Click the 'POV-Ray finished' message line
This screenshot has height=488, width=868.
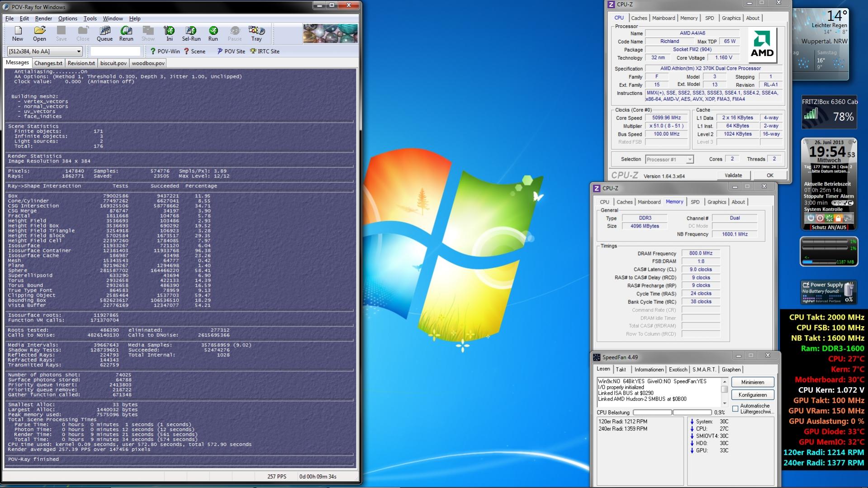[x=33, y=459]
